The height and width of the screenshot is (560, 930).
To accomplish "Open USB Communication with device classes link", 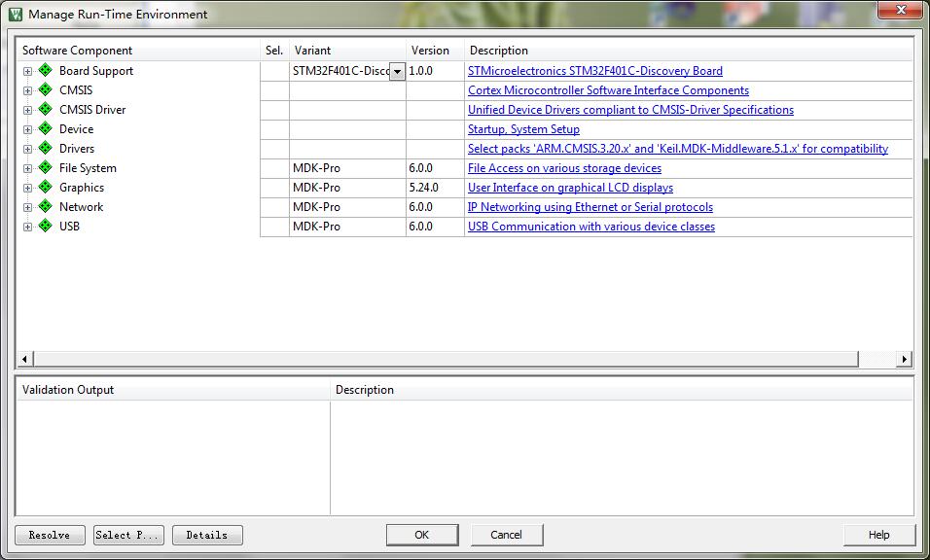I will click(x=591, y=227).
